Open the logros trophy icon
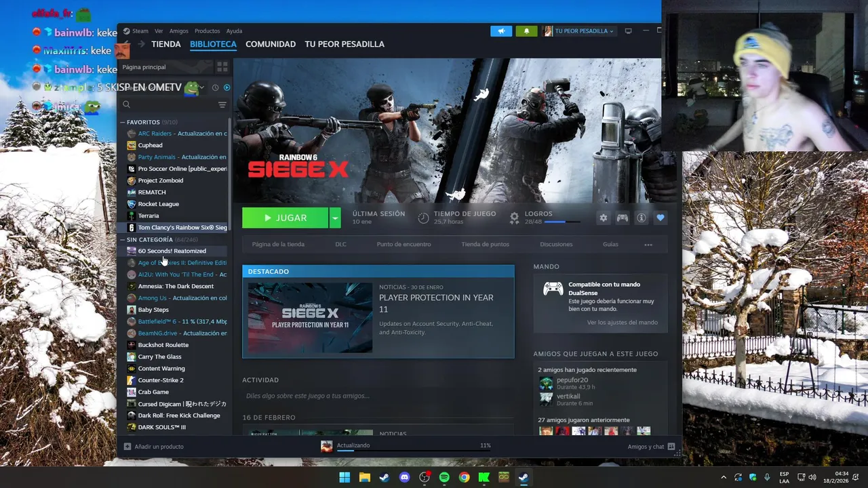 pos(514,218)
